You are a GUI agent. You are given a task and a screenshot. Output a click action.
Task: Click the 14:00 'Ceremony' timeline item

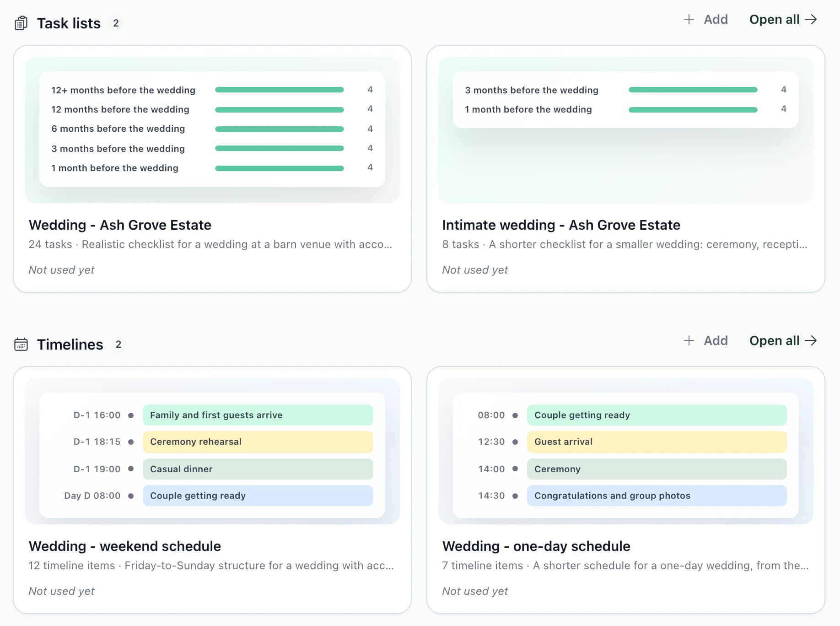click(x=657, y=469)
